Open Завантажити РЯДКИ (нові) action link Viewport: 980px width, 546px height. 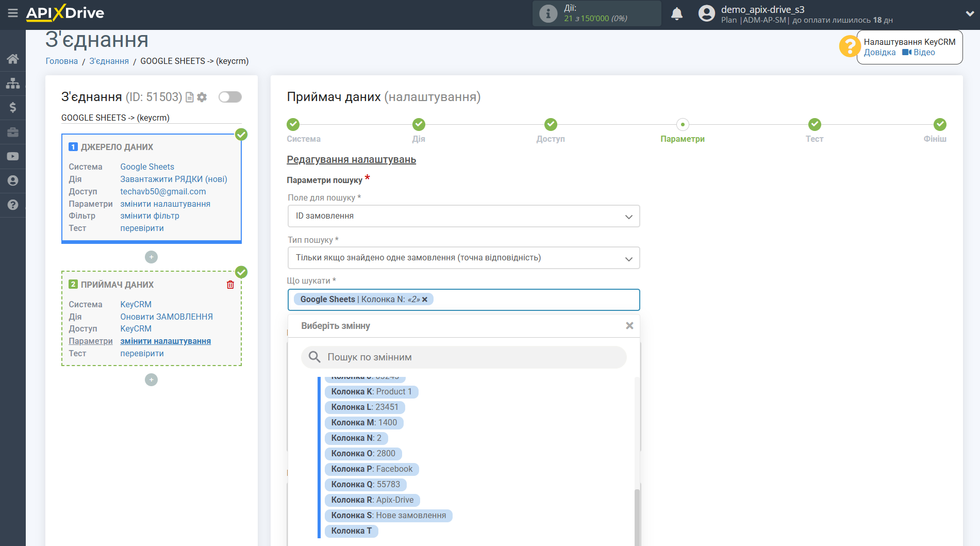pyautogui.click(x=174, y=179)
